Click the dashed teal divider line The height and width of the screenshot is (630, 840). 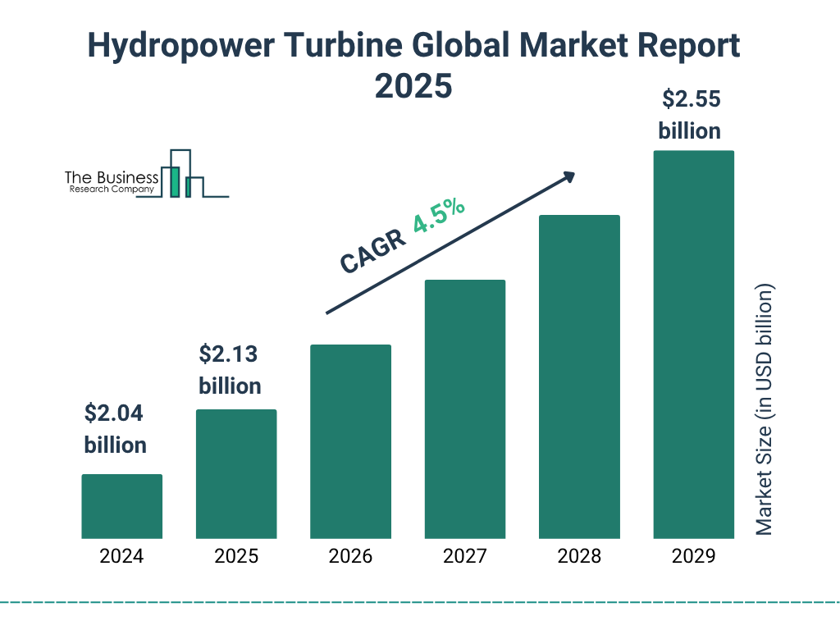tap(420, 602)
